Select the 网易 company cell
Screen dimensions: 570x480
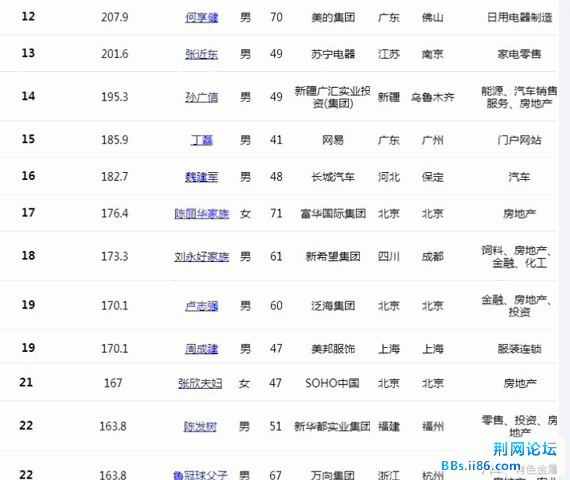[333, 140]
